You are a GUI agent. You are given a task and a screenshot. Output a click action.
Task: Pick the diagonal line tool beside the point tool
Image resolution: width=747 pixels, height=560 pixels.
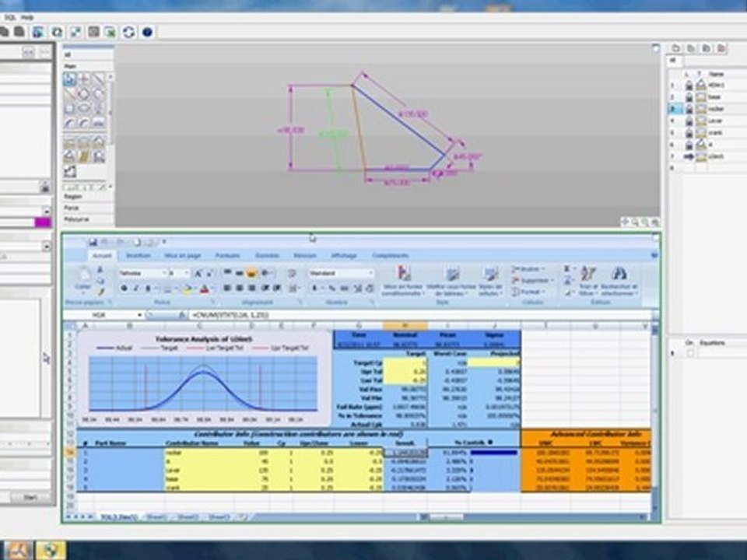pyautogui.click(x=98, y=79)
